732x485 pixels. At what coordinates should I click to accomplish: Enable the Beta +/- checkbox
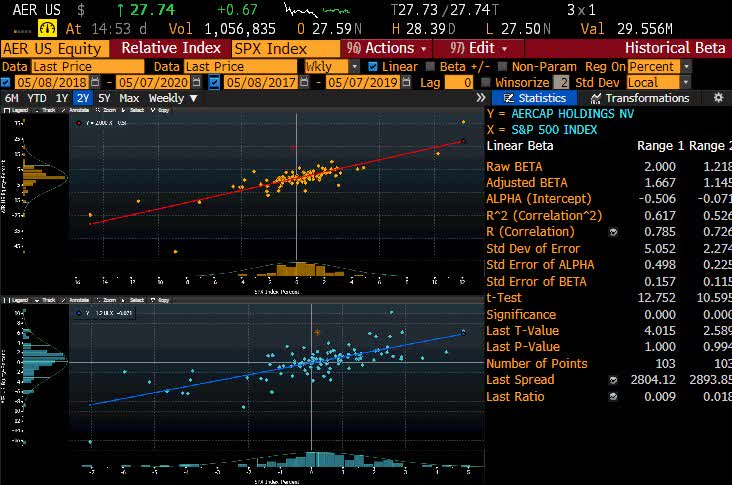(x=430, y=67)
